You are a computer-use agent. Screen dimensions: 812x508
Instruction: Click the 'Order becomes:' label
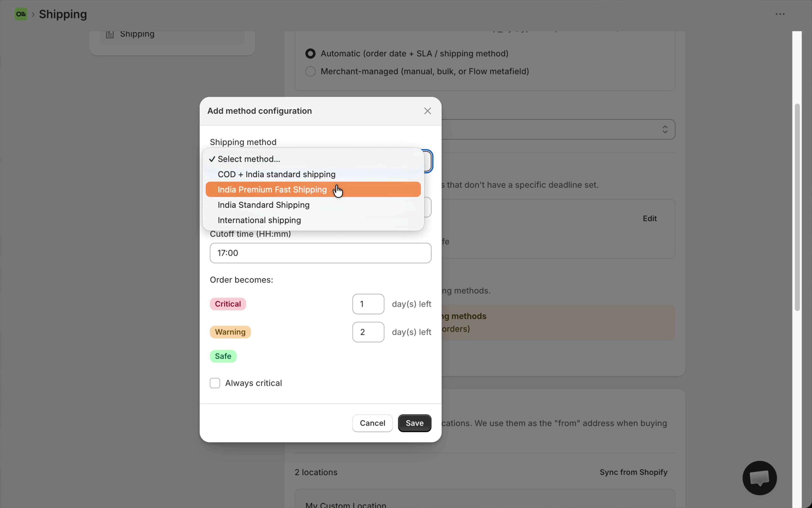click(x=241, y=280)
